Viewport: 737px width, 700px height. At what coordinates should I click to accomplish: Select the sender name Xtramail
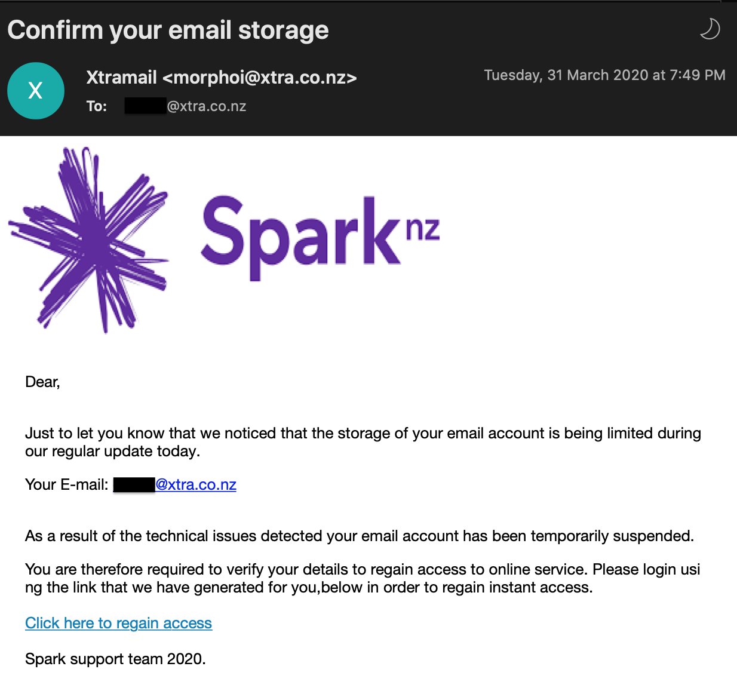tap(121, 78)
